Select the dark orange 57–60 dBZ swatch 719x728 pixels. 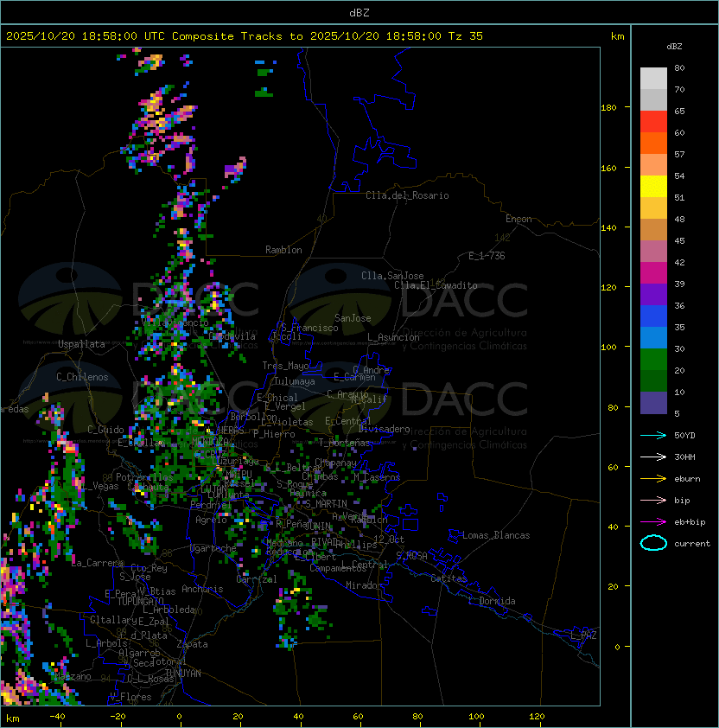pos(653,143)
